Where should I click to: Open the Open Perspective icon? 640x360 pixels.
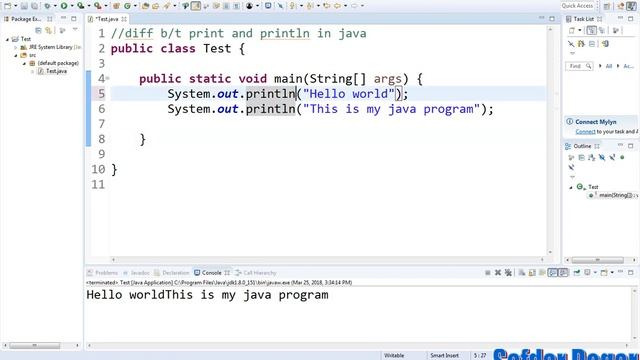click(607, 6)
